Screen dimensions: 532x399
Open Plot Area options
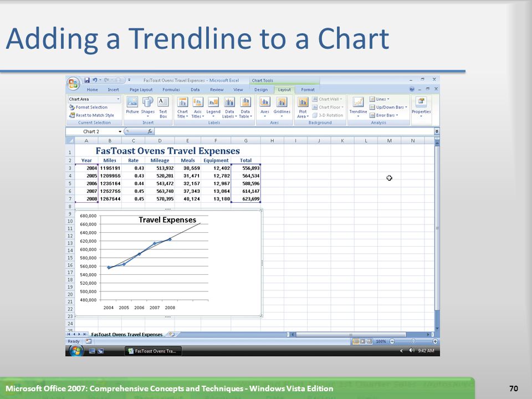[303, 107]
